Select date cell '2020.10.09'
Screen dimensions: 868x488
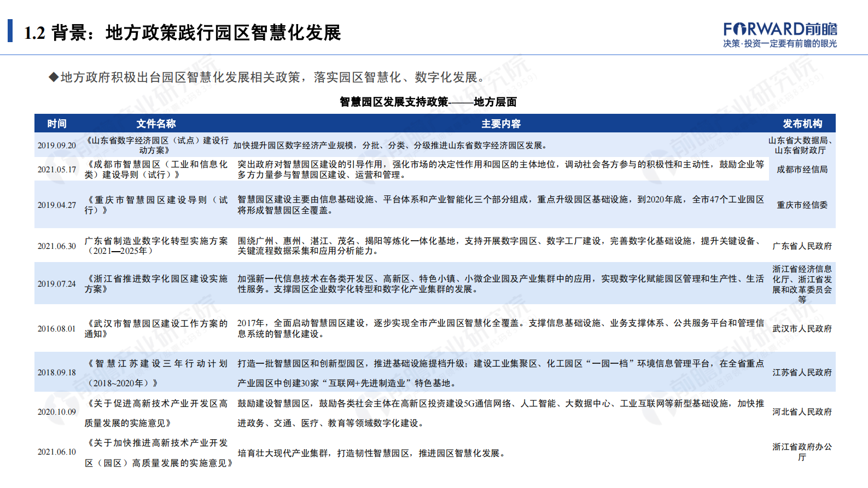point(57,412)
